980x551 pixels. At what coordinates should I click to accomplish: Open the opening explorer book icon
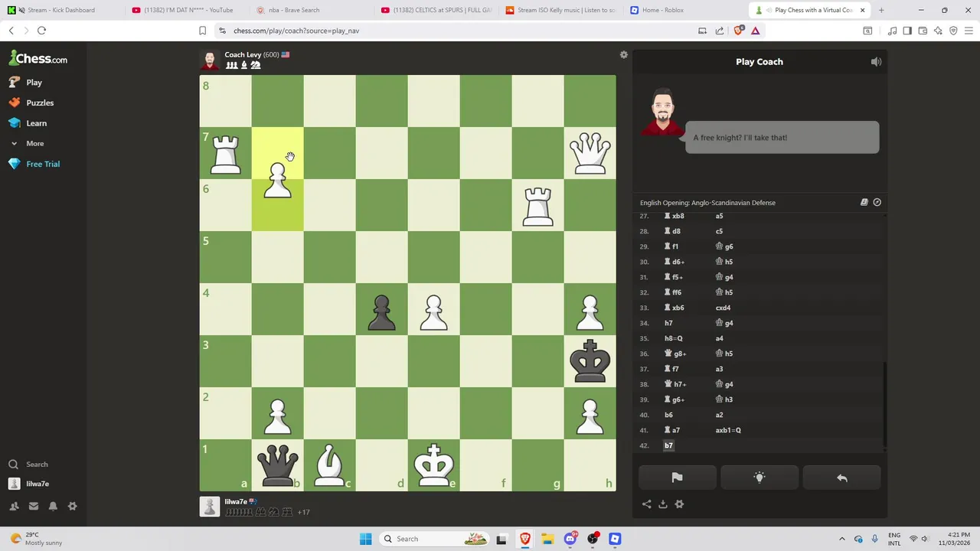[x=864, y=203]
